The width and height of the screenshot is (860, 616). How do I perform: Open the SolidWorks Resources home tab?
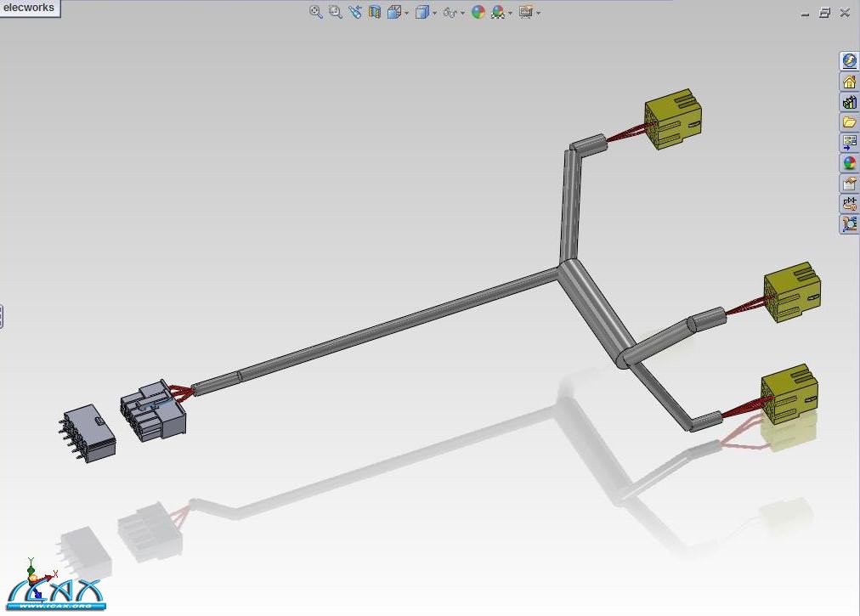(x=849, y=82)
